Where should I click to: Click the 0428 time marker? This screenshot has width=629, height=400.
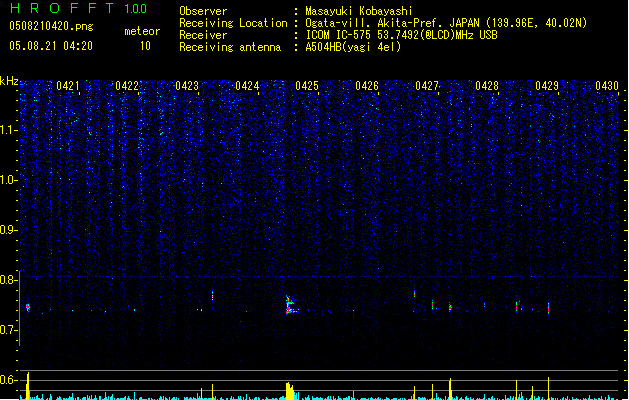(x=487, y=86)
